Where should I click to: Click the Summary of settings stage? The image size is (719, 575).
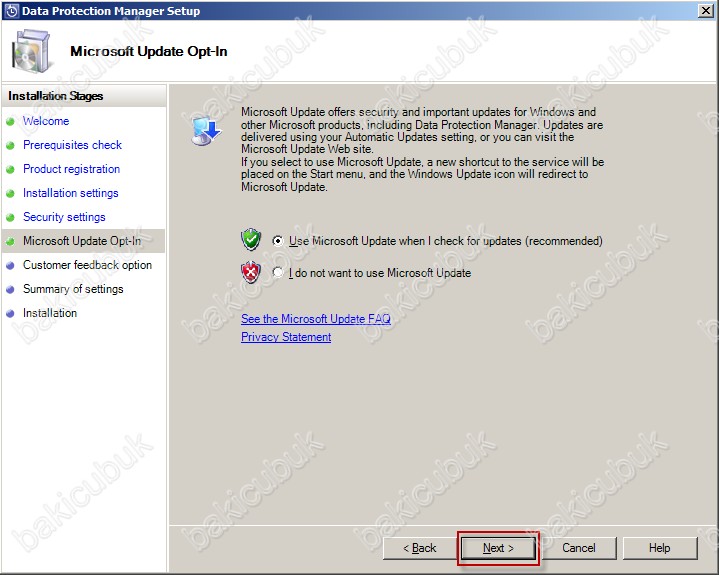click(73, 289)
